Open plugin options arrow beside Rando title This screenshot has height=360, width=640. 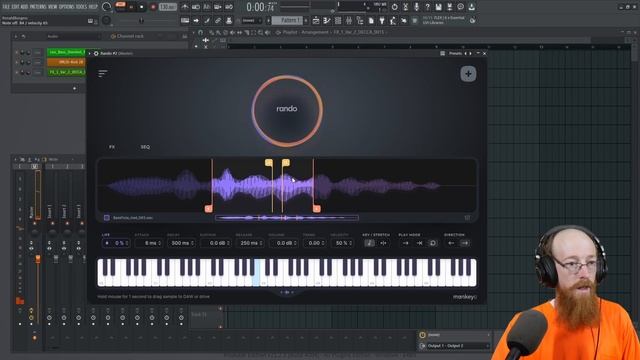click(90, 53)
